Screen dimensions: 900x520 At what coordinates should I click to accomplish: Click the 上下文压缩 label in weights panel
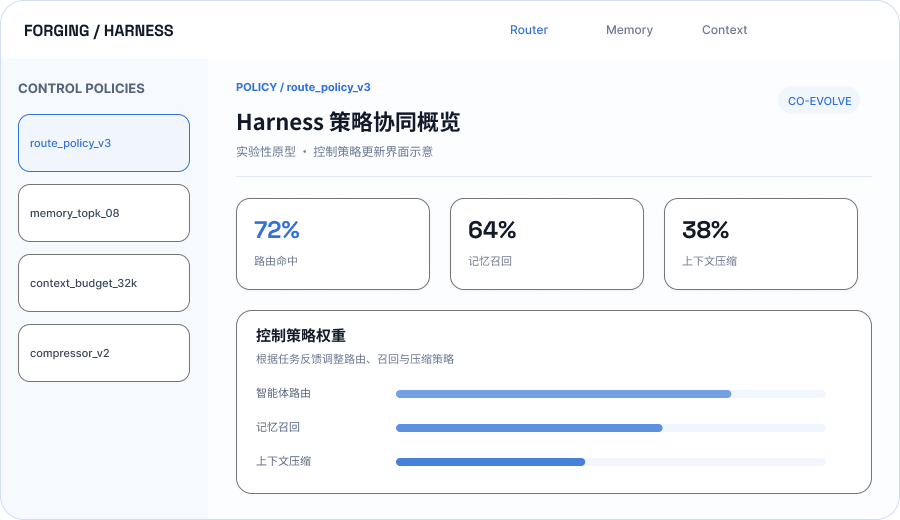pos(284,461)
